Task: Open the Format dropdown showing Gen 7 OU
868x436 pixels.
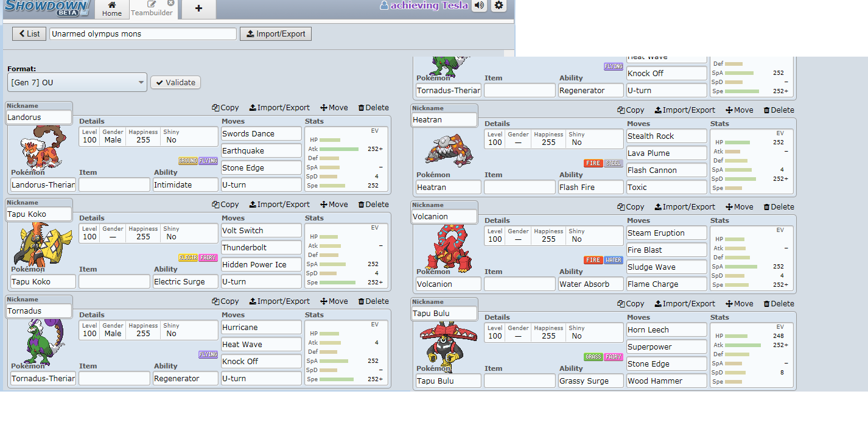Action: (x=77, y=83)
